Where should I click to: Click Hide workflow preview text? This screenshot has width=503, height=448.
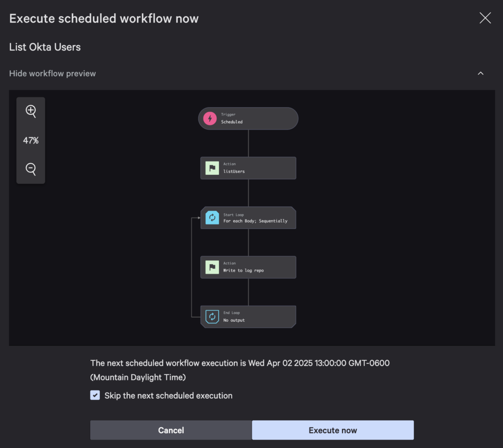coord(53,74)
